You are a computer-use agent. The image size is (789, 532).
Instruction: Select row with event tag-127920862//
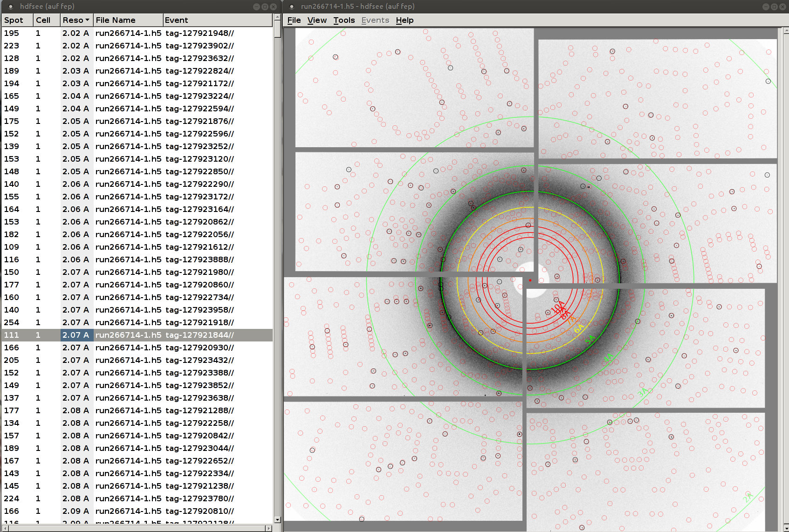point(137,222)
